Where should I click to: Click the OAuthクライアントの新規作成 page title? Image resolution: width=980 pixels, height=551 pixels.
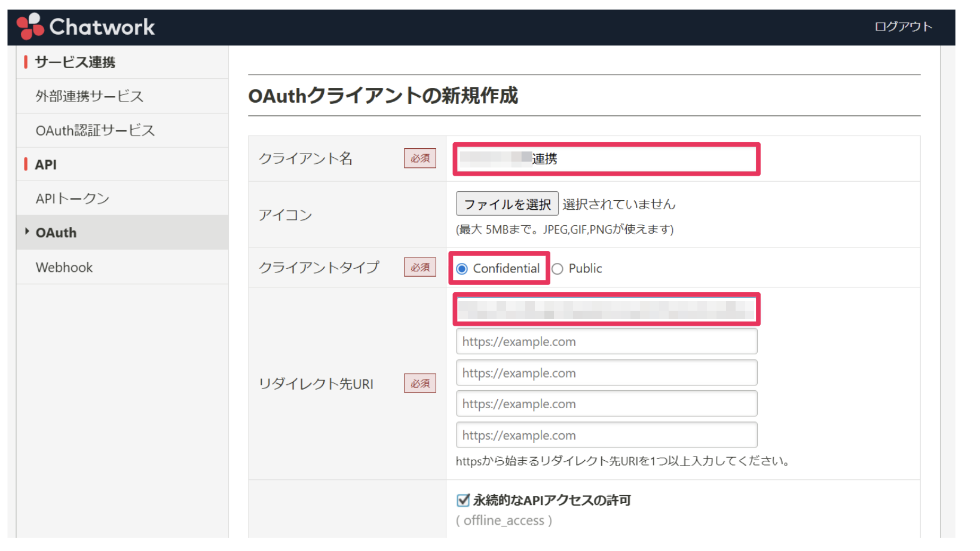383,96
